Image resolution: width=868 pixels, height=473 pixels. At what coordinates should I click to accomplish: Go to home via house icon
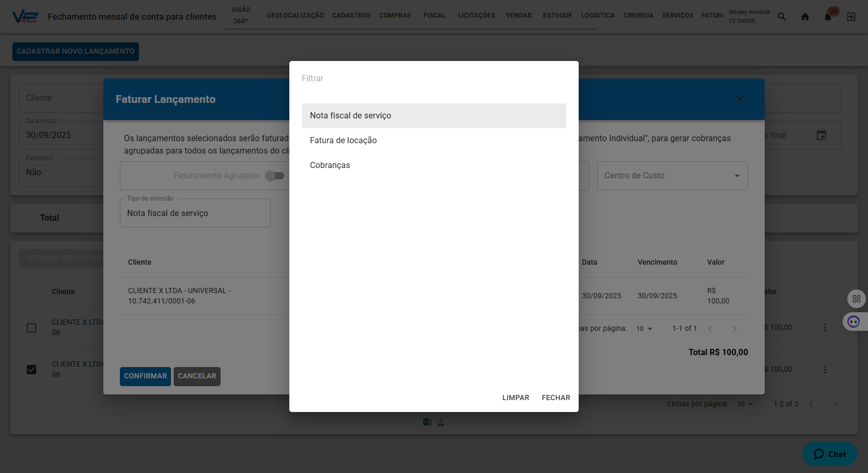point(805,17)
